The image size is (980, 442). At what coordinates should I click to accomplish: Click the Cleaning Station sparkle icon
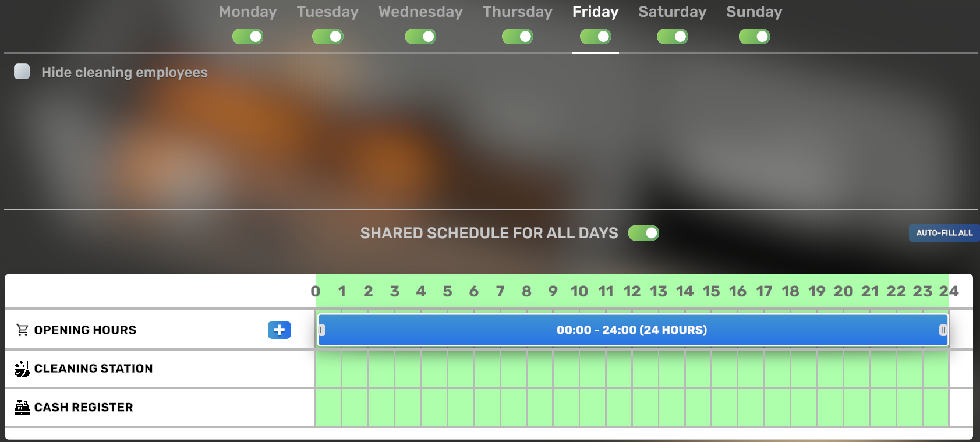pos(22,369)
